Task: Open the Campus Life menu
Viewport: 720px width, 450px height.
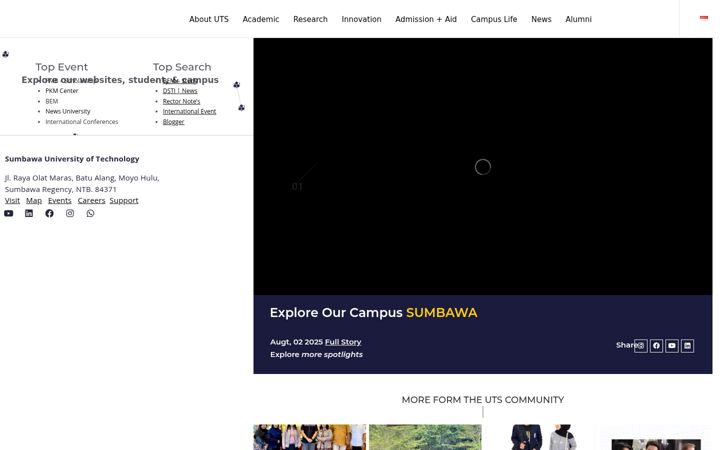Action: coord(494,19)
